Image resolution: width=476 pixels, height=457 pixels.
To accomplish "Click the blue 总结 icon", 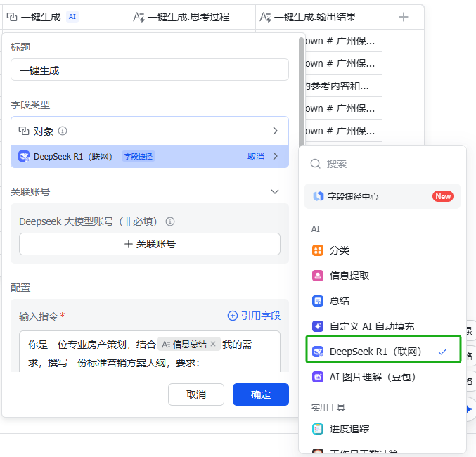I will [318, 301].
